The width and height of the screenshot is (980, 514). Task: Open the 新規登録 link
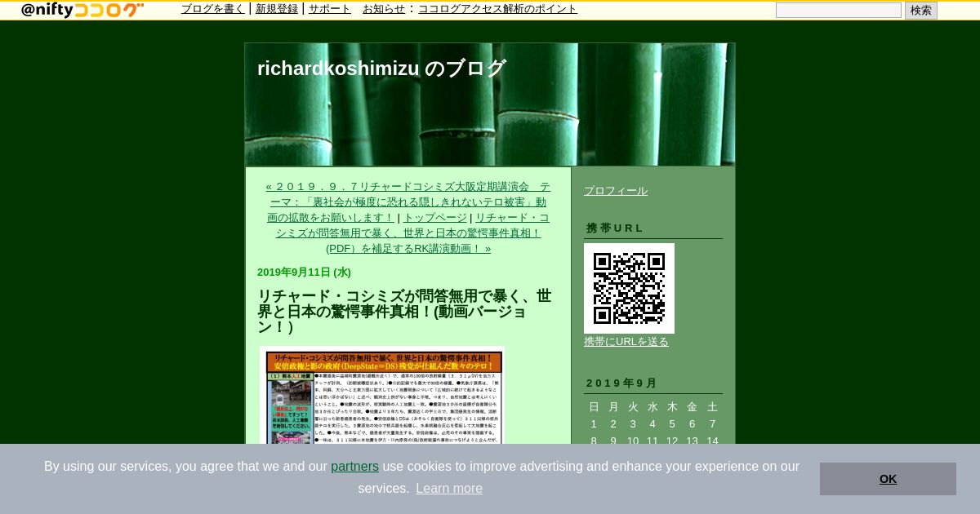277,9
